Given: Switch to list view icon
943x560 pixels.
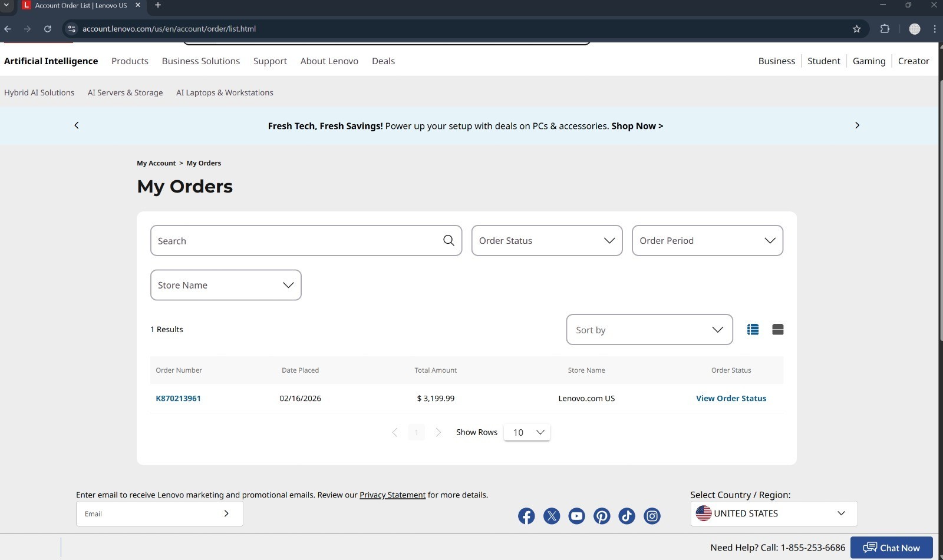Looking at the screenshot, I should tap(753, 329).
